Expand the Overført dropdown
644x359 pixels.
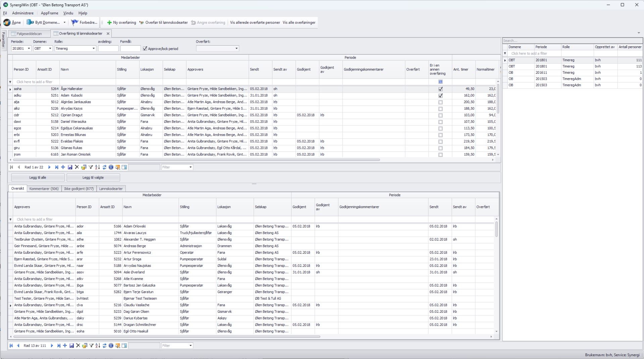(236, 49)
